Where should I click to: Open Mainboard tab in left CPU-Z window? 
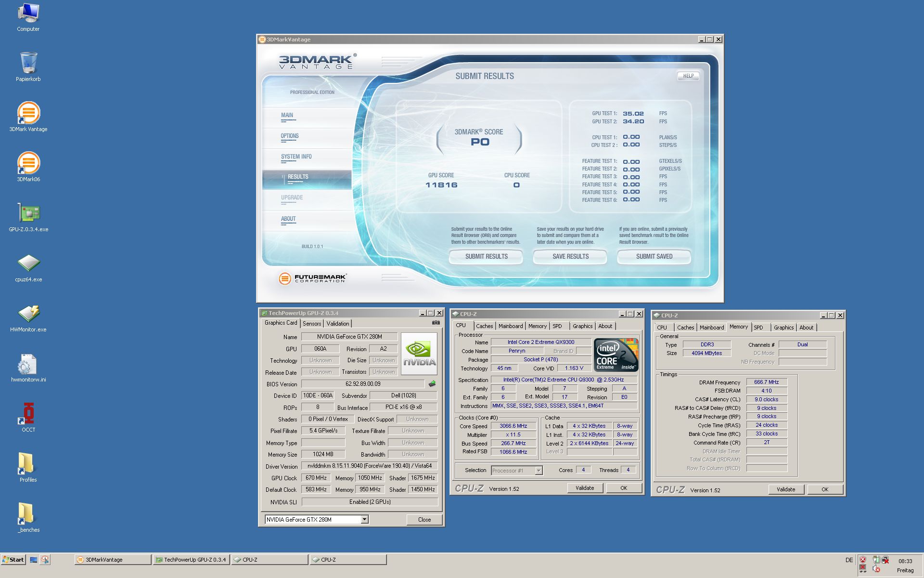511,326
